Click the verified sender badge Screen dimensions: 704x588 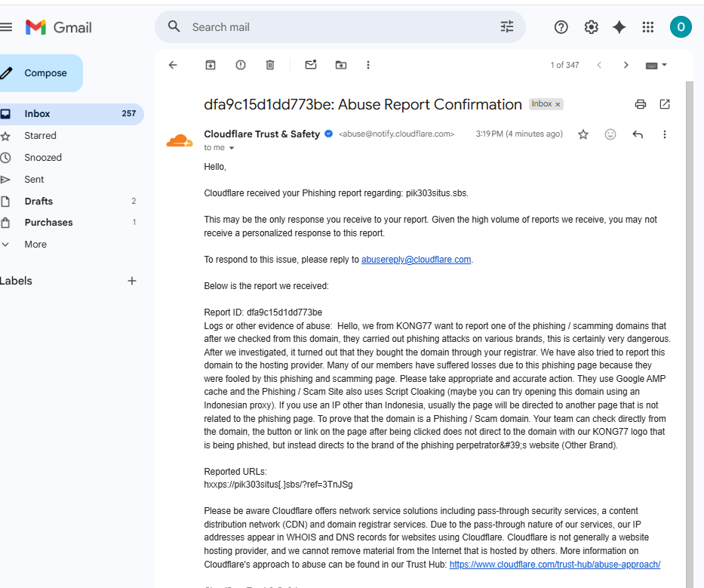pos(329,134)
